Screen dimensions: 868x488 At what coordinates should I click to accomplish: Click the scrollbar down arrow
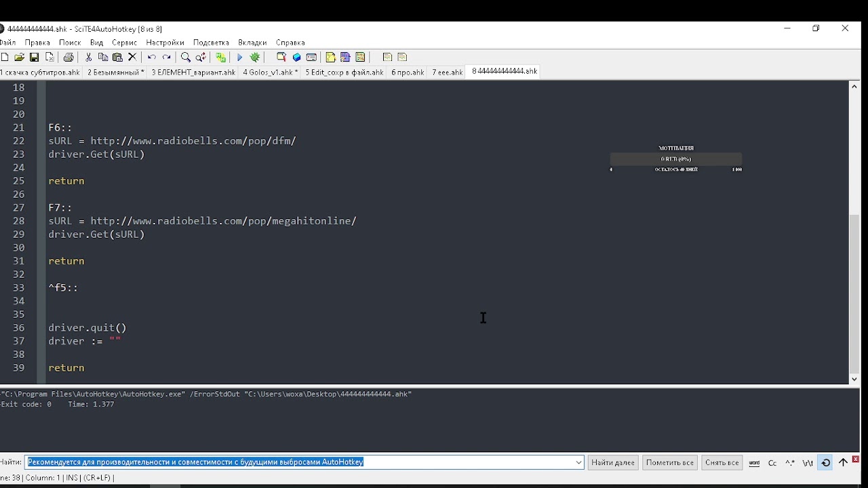point(854,380)
